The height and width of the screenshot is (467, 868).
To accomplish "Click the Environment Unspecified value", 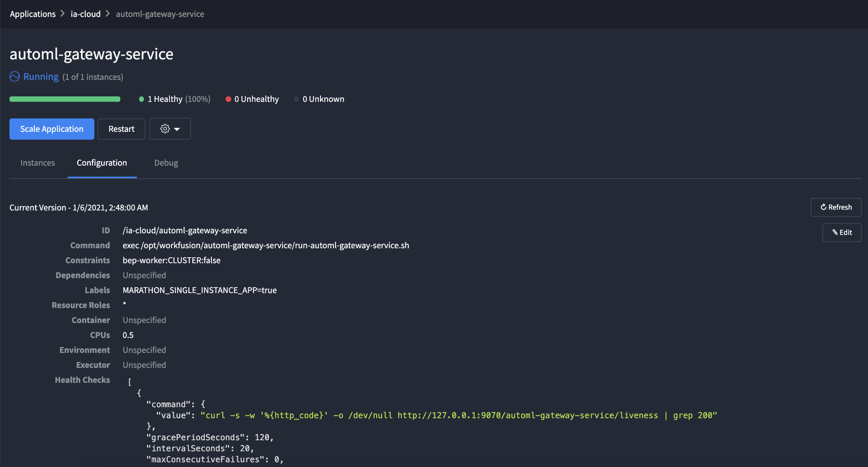I will 144,350.
